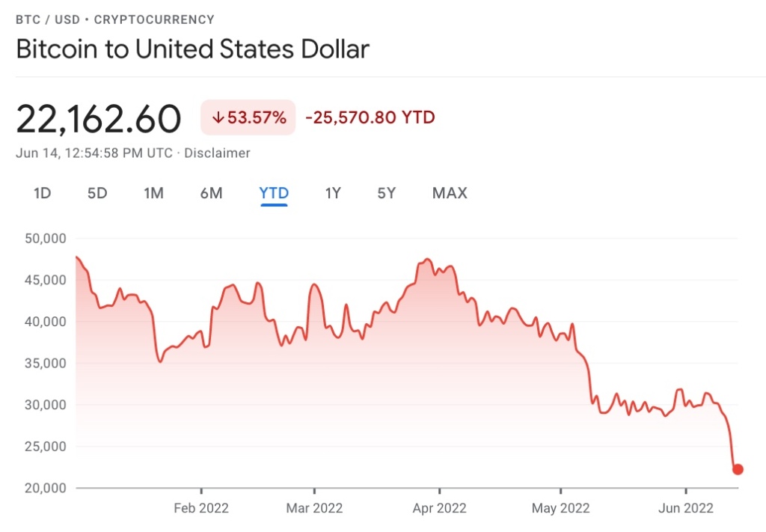Open the Disclaimer link
This screenshot has height=532, width=766.
(x=217, y=153)
